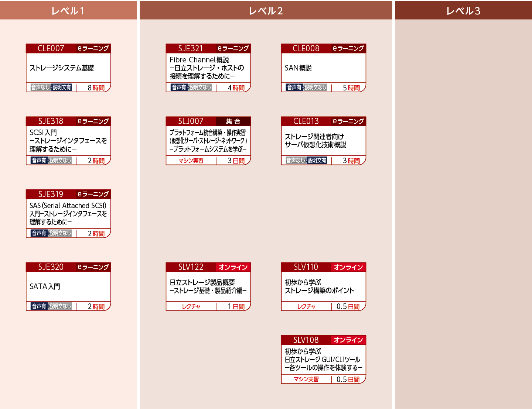This screenshot has width=532, height=409.
Task: Click the マシン実習 label on SLV108
Action: coord(306,379)
